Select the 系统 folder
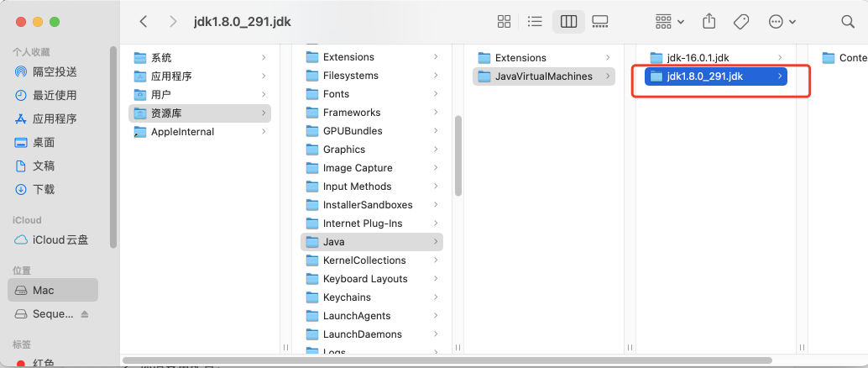Viewport: 868px width, 368px height. [200, 58]
